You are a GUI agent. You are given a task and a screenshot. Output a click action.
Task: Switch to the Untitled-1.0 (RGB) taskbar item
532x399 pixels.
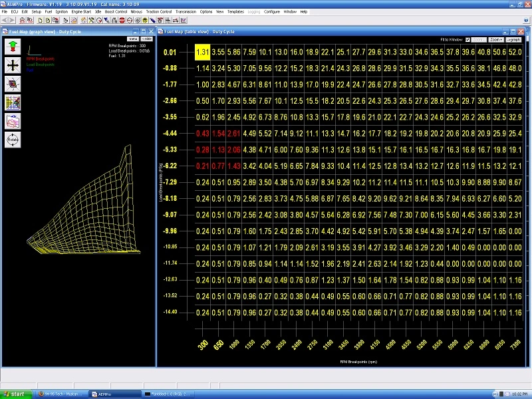pos(169,394)
